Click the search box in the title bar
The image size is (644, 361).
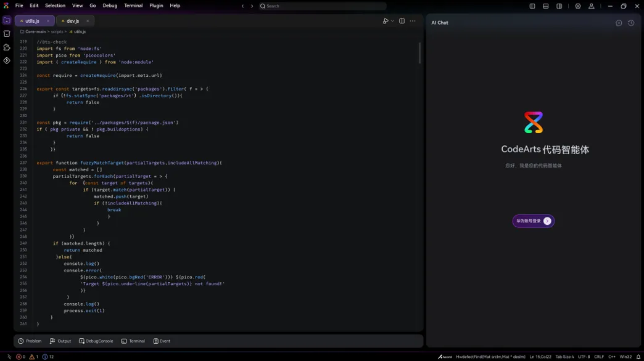point(323,6)
